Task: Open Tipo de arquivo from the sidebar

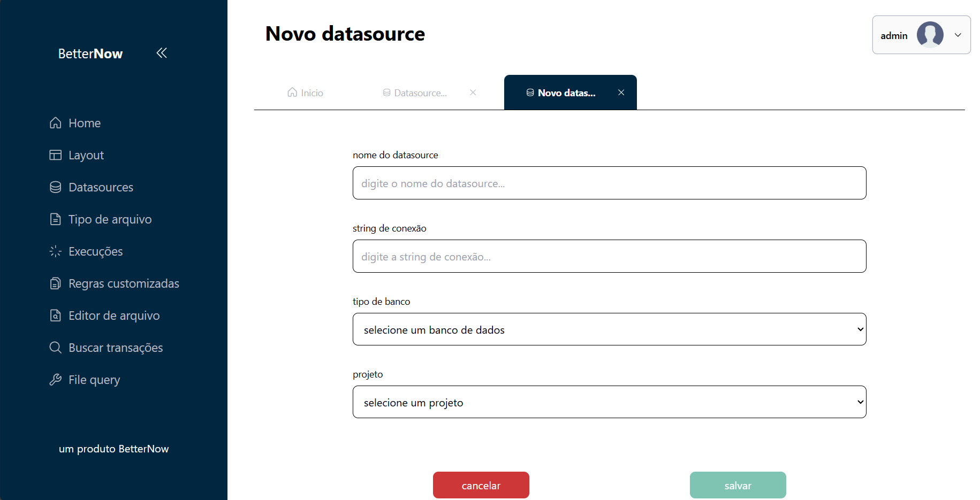Action: click(56, 219)
